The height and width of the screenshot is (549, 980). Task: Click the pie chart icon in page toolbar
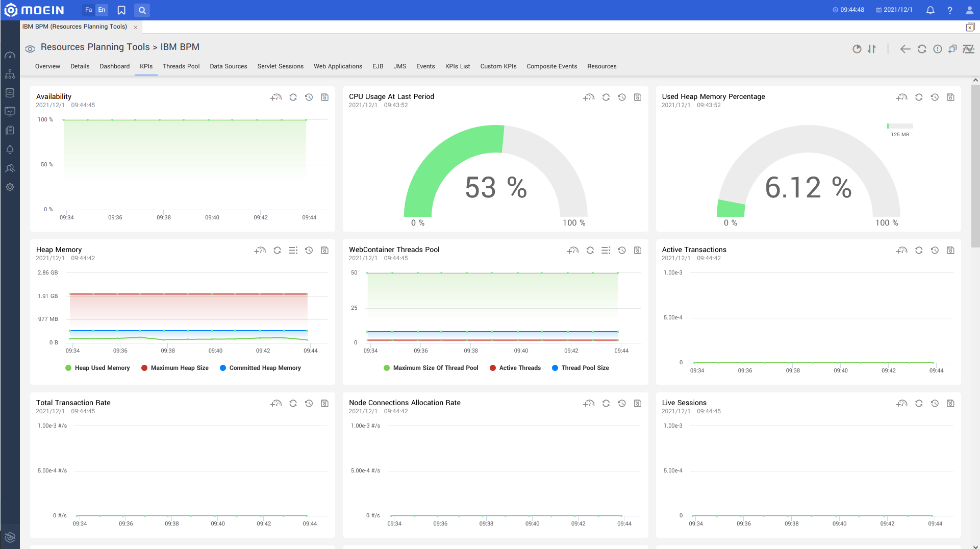(857, 49)
